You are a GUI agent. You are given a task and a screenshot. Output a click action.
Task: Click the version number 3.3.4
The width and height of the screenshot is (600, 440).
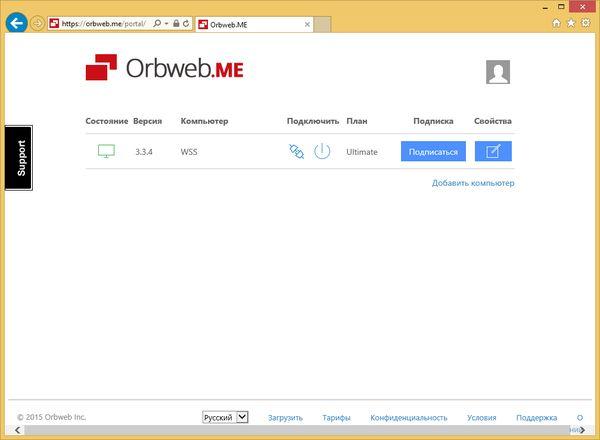pos(144,152)
